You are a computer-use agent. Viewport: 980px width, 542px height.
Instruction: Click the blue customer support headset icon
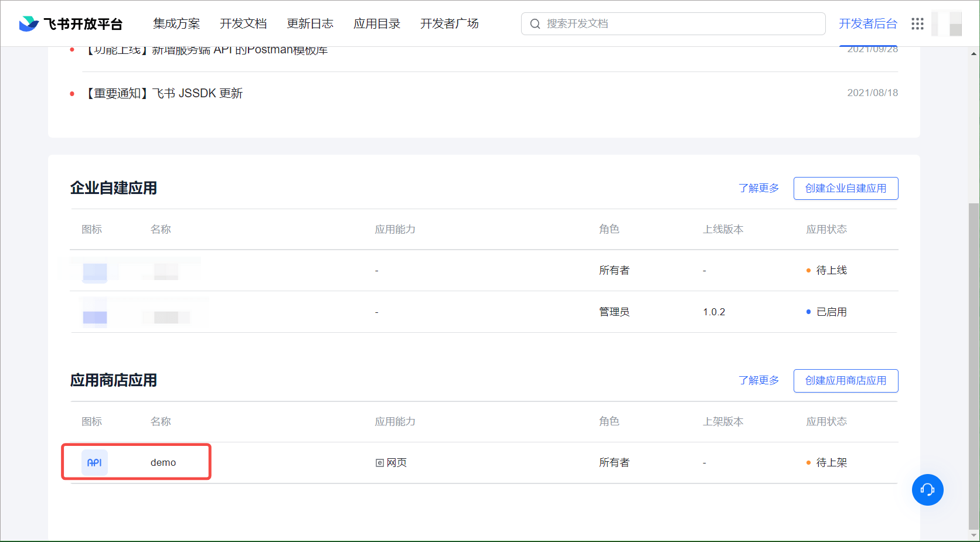pyautogui.click(x=927, y=490)
